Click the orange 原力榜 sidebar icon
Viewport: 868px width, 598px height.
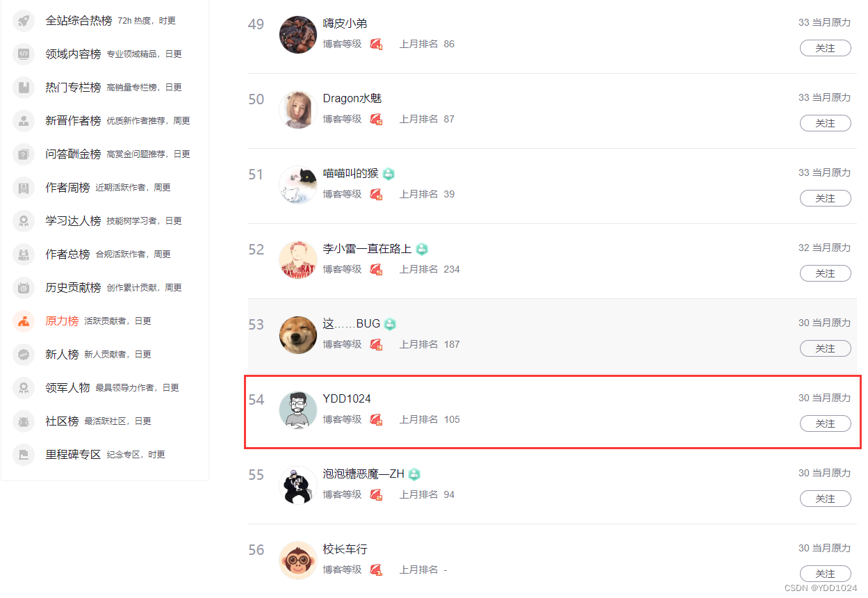[24, 321]
